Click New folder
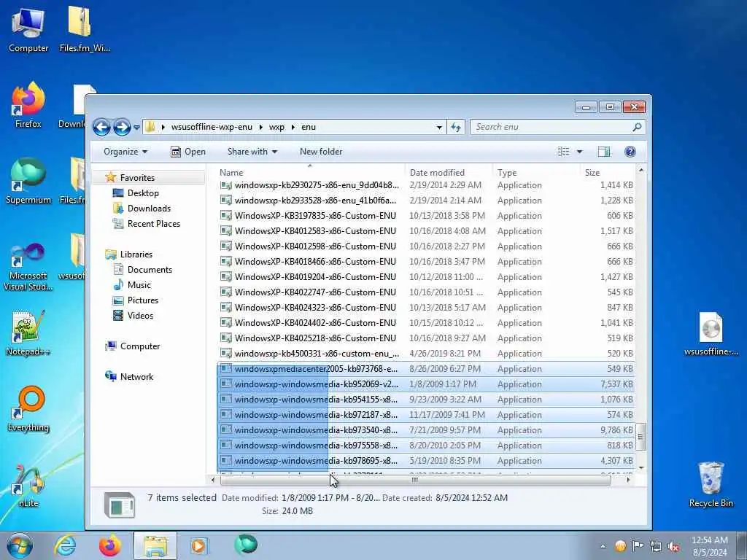 point(321,152)
